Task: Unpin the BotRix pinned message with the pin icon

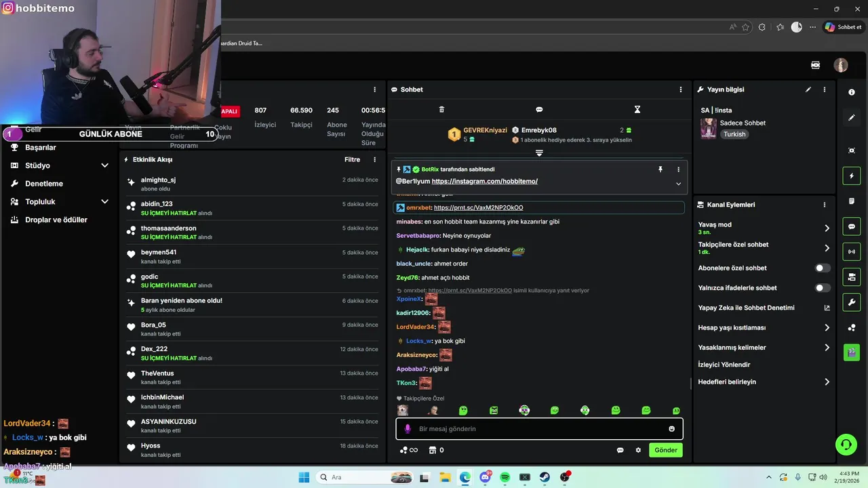Action: pyautogui.click(x=660, y=169)
